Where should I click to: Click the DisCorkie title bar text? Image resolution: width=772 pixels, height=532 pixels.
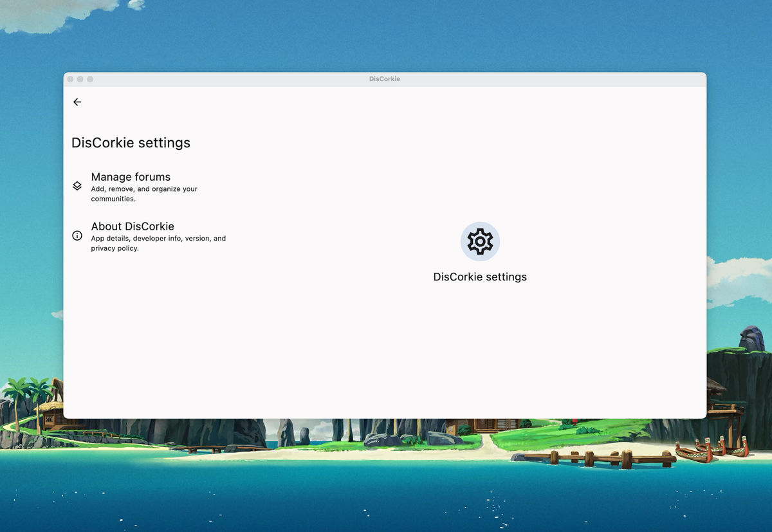point(385,78)
